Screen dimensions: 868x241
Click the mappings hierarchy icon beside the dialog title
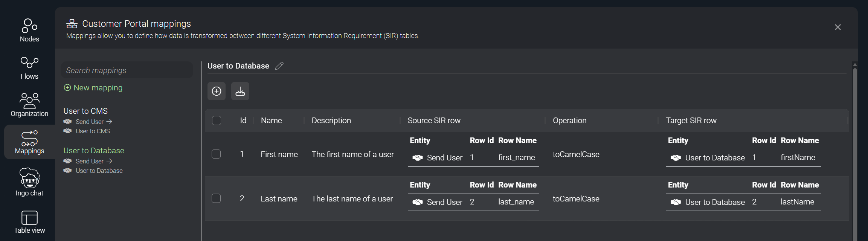pos(72,24)
